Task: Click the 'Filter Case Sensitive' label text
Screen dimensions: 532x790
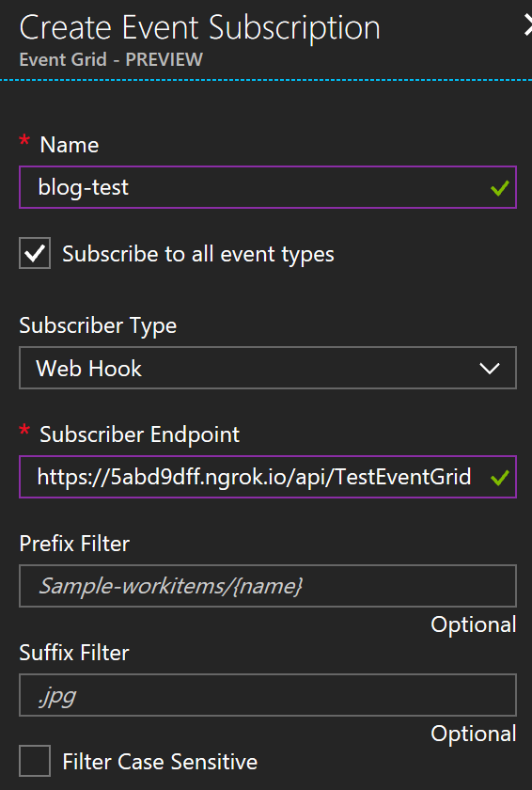Action: pyautogui.click(x=160, y=761)
